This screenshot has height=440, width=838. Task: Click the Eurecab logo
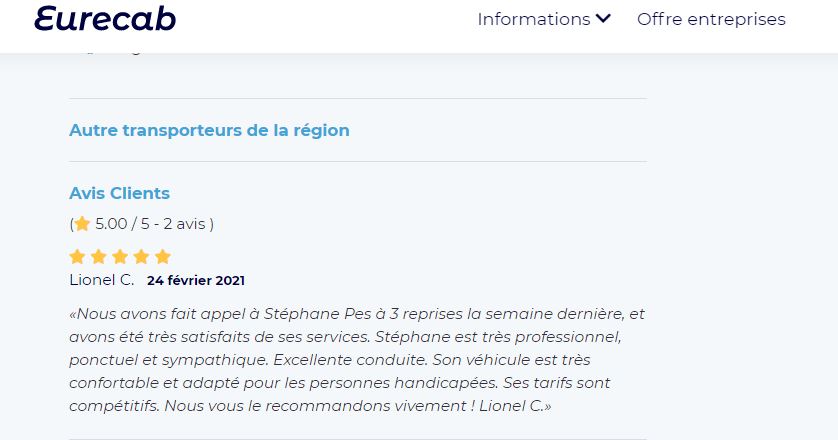(x=105, y=19)
